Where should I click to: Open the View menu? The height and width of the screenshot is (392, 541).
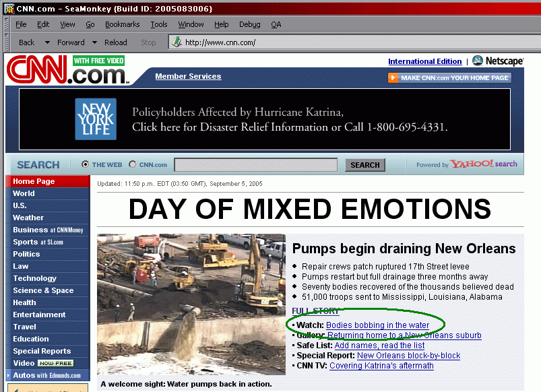pos(67,24)
